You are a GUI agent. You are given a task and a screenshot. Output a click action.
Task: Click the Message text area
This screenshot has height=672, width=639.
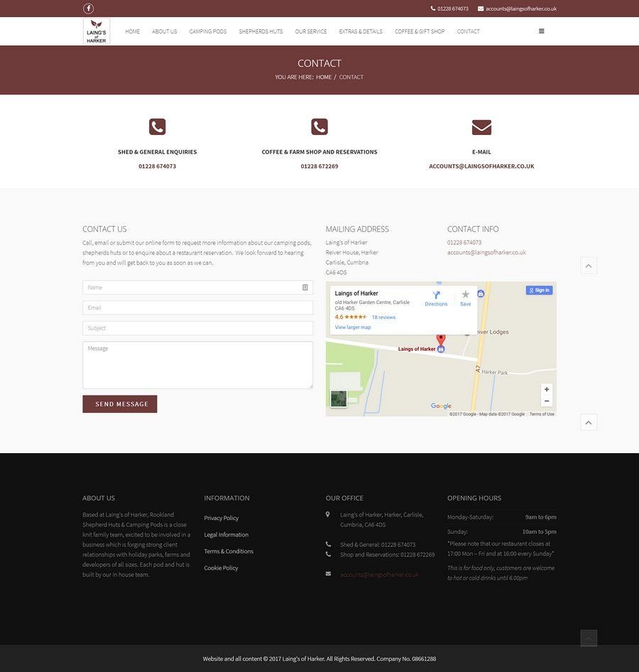tap(197, 365)
